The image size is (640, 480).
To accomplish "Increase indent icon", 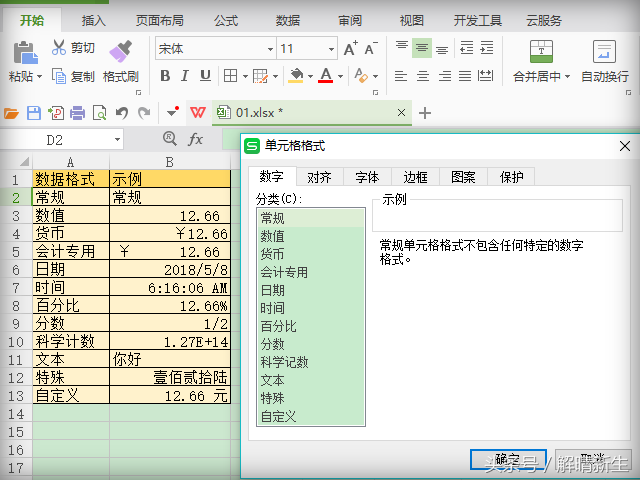I will pos(487,48).
